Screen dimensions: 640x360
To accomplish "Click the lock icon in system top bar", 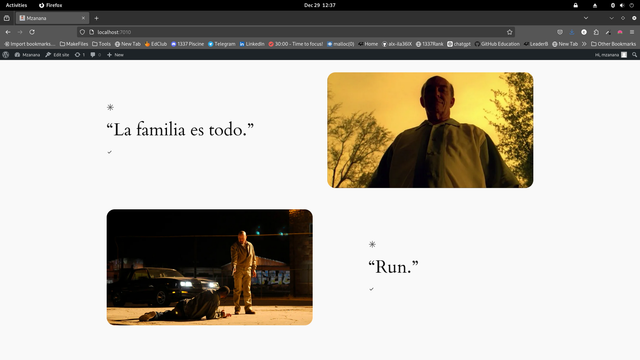I will point(576,5).
